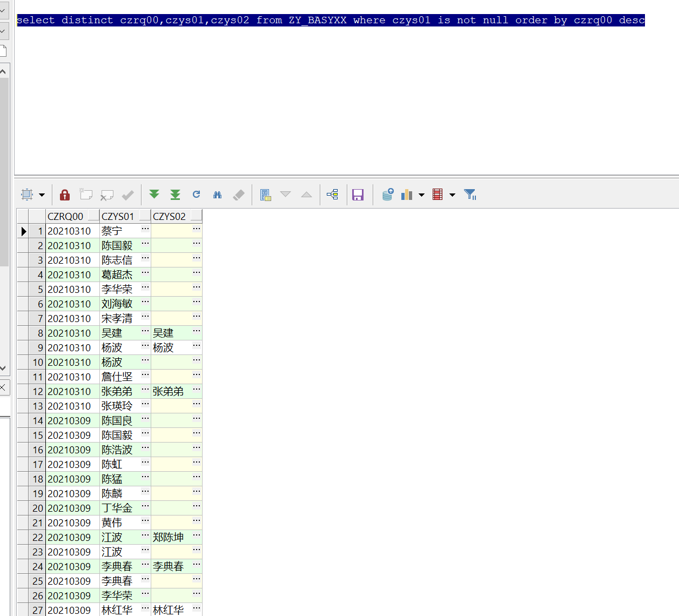Viewport: 679px width, 616px height.
Task: Click the 蔡宁 cell in row 1
Action: tap(125, 231)
